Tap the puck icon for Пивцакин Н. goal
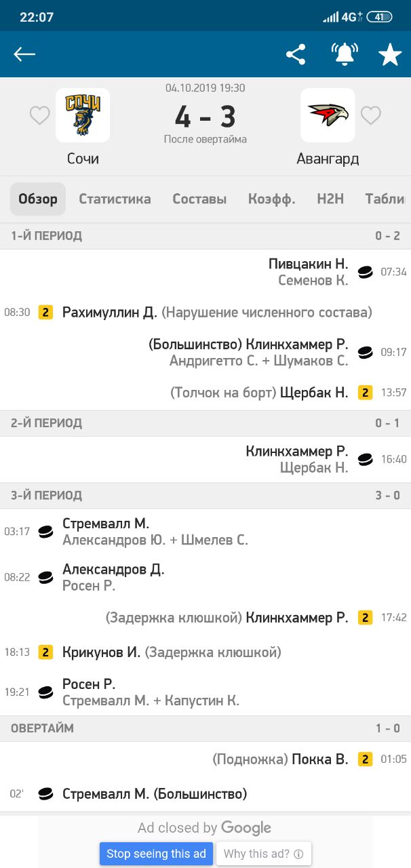The width and height of the screenshot is (411, 868). (x=366, y=272)
